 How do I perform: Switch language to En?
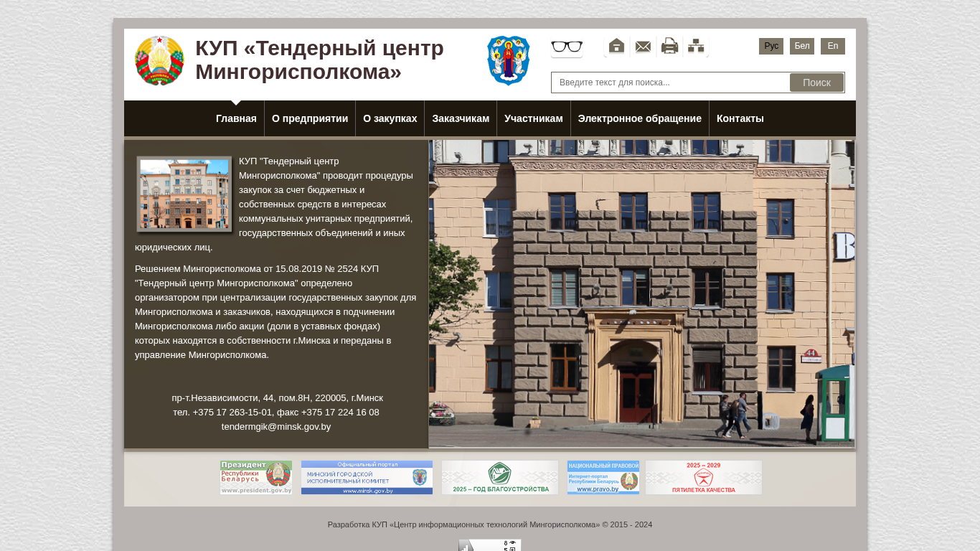tap(833, 47)
